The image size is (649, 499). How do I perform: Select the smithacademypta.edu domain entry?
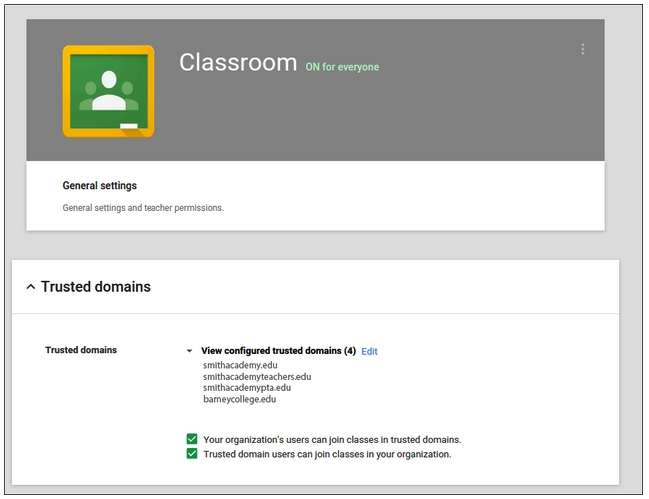tap(247, 388)
